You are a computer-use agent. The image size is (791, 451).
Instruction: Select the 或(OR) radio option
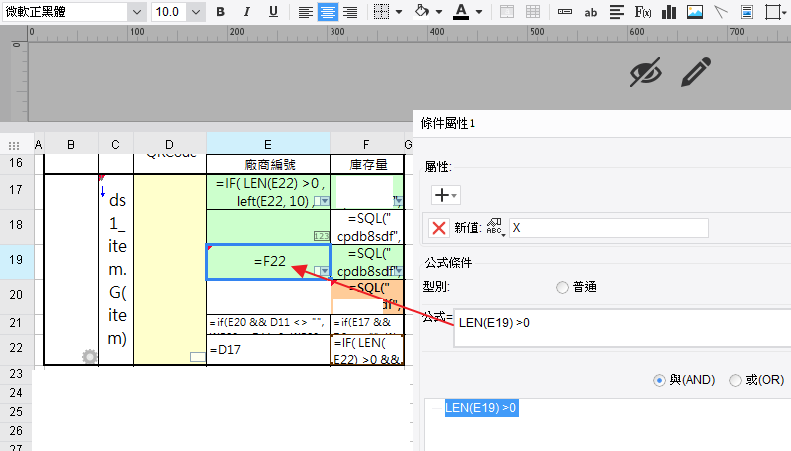point(736,380)
